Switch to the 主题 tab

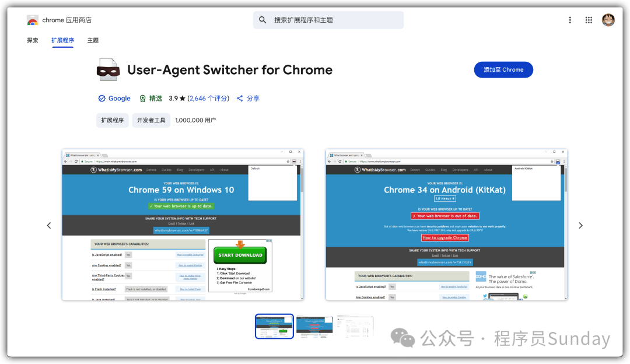tap(93, 40)
